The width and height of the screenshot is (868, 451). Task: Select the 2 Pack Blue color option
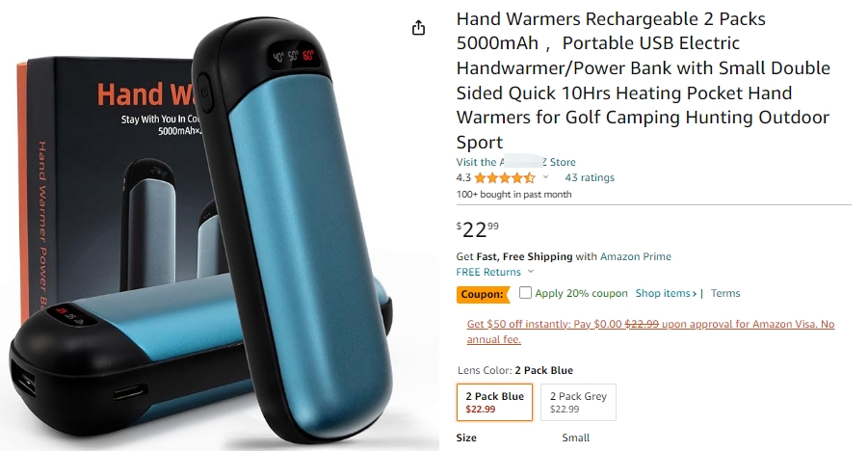(495, 402)
